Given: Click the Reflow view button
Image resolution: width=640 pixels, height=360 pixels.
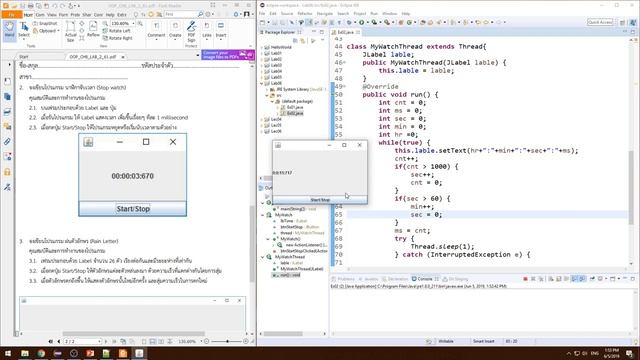Looking at the screenshot, I should coord(93,29).
